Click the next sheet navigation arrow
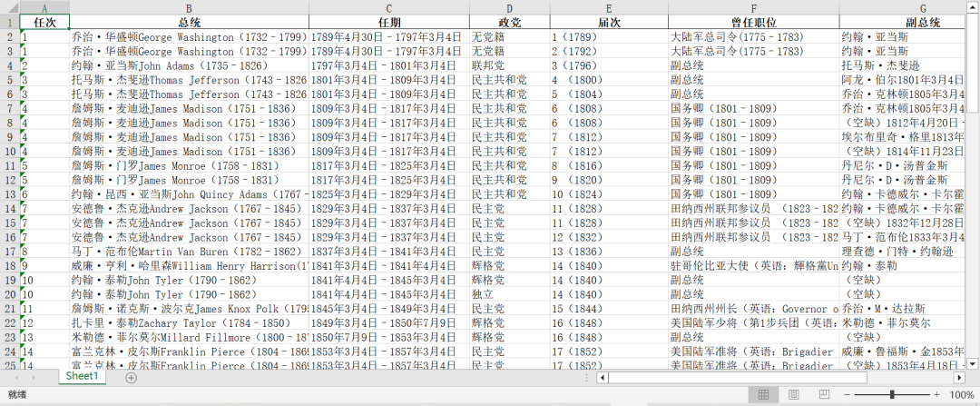980x406 pixels. pyautogui.click(x=34, y=378)
